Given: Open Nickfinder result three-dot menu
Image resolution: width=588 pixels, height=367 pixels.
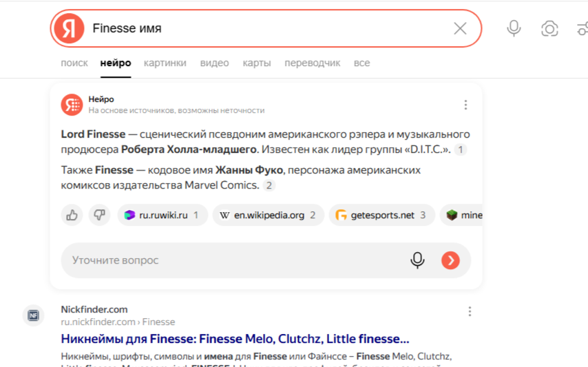Looking at the screenshot, I should click(470, 311).
